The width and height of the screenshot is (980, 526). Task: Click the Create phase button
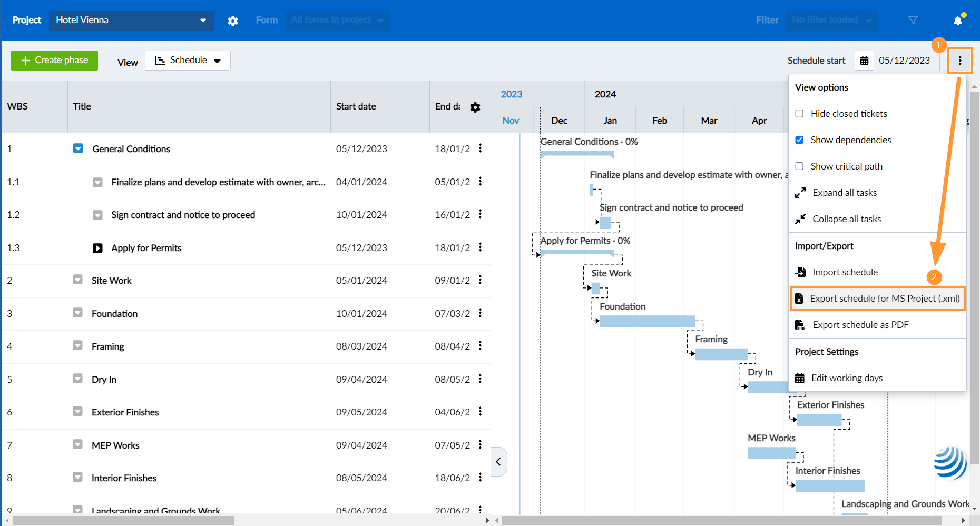point(54,60)
